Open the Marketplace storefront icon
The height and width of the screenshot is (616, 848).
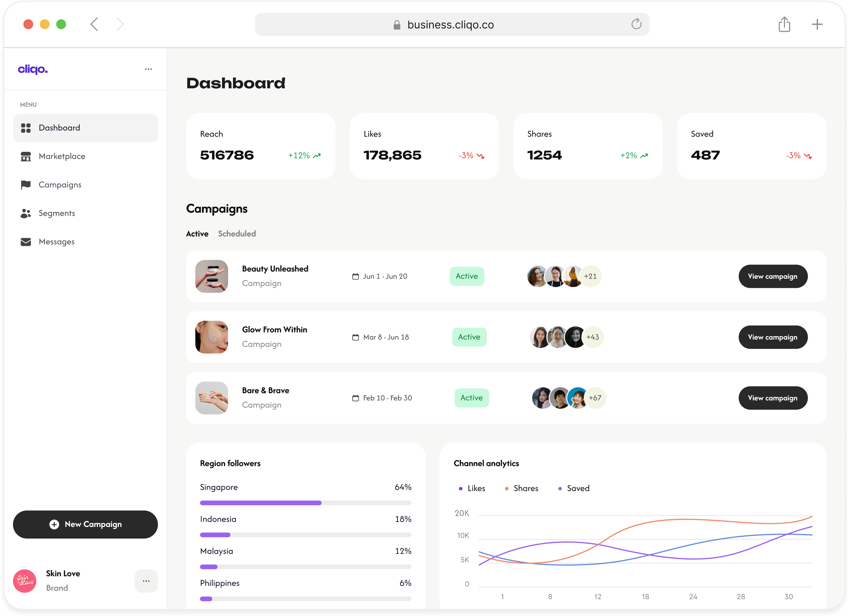(26, 156)
